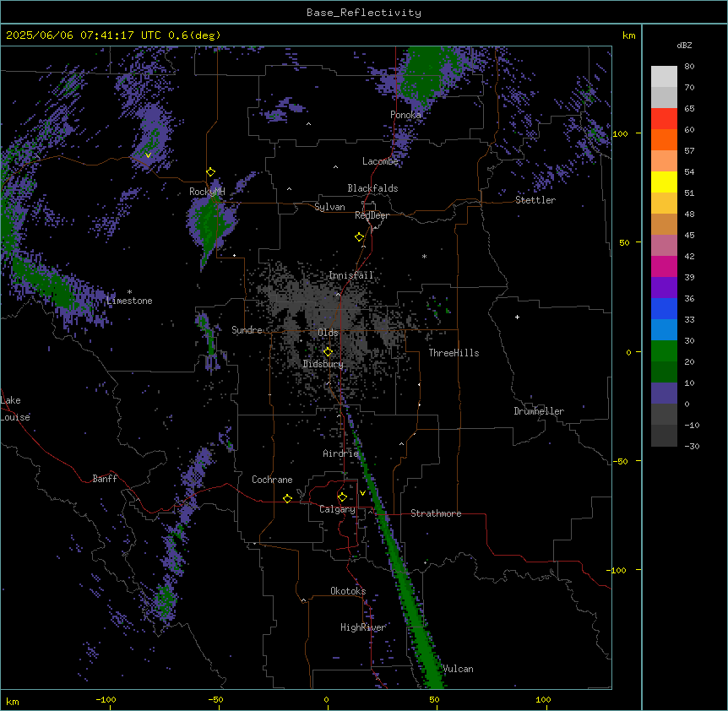
Task: Click the Okotoks label
Action: click(348, 591)
